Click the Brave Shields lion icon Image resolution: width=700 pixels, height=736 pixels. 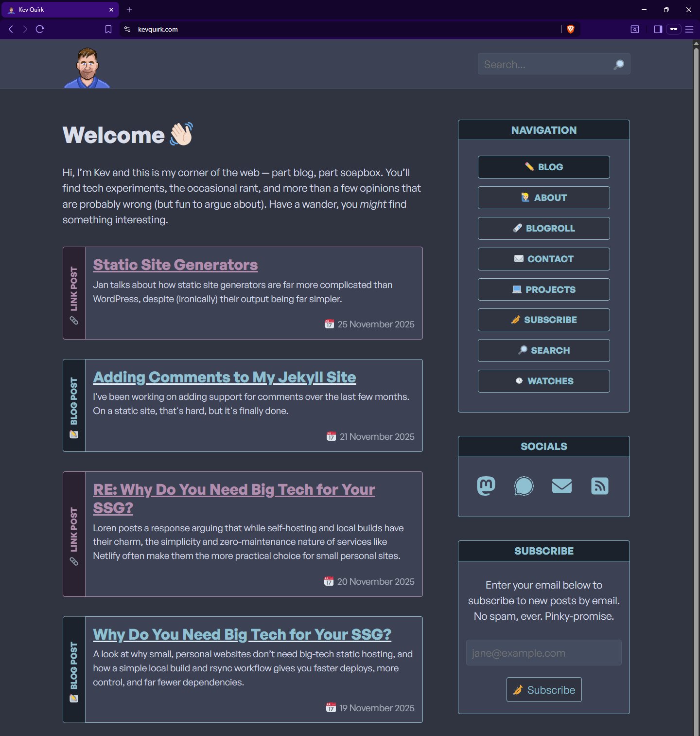[571, 29]
